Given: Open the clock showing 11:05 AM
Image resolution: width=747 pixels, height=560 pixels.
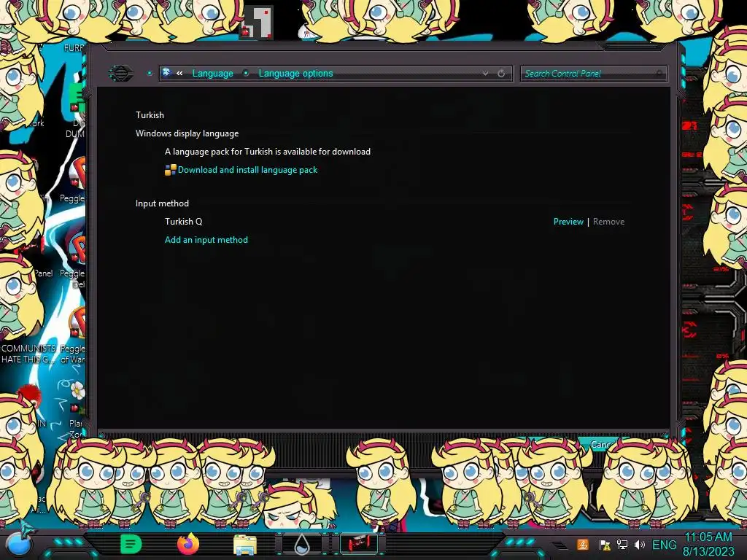Looking at the screenshot, I should point(708,544).
